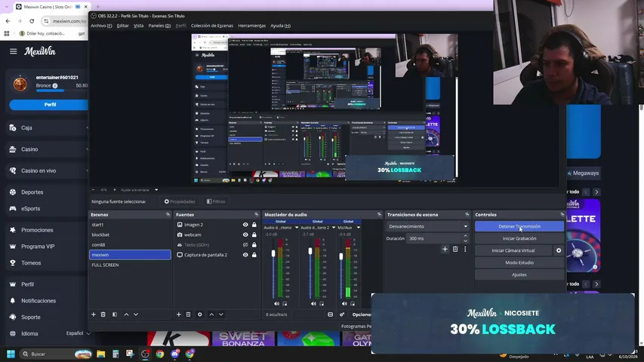Viewport: 644px width, 362px height.
Task: Toggle monitoring headphones for Audio escritorio 2
Action: pos(322,304)
